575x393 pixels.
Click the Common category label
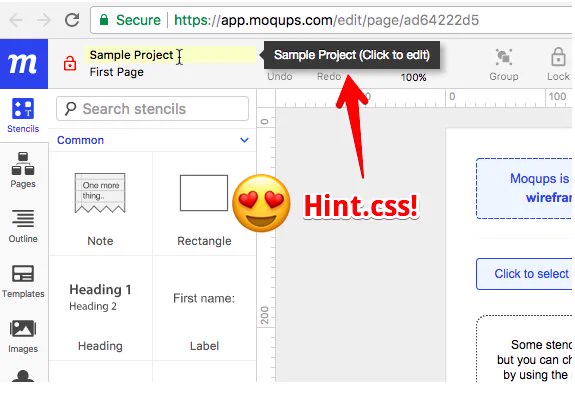80,140
